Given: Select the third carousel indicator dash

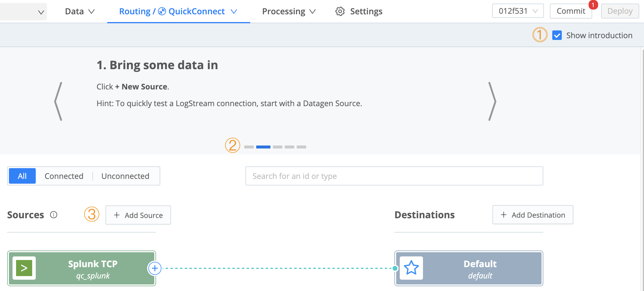Looking at the screenshot, I should click(278, 147).
